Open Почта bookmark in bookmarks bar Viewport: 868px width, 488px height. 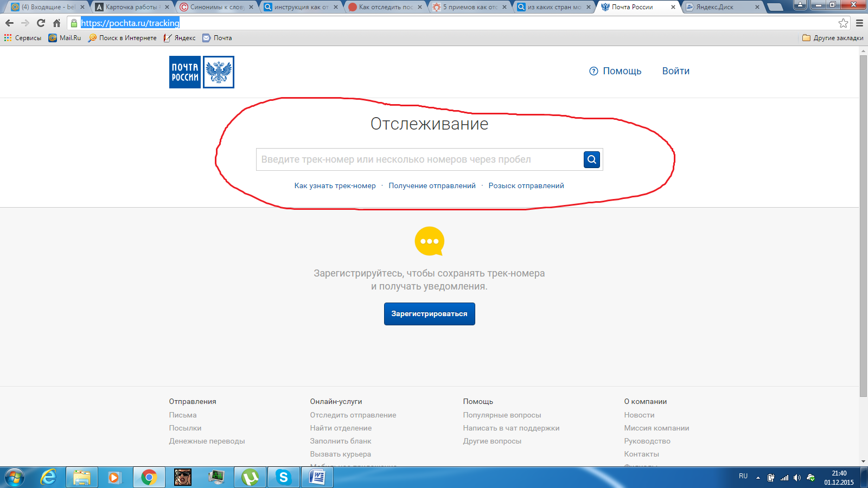point(217,38)
